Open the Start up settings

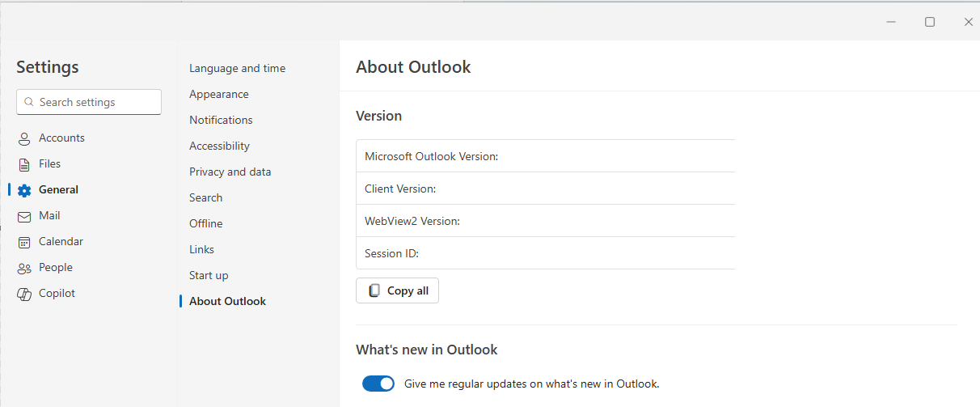pyautogui.click(x=209, y=276)
